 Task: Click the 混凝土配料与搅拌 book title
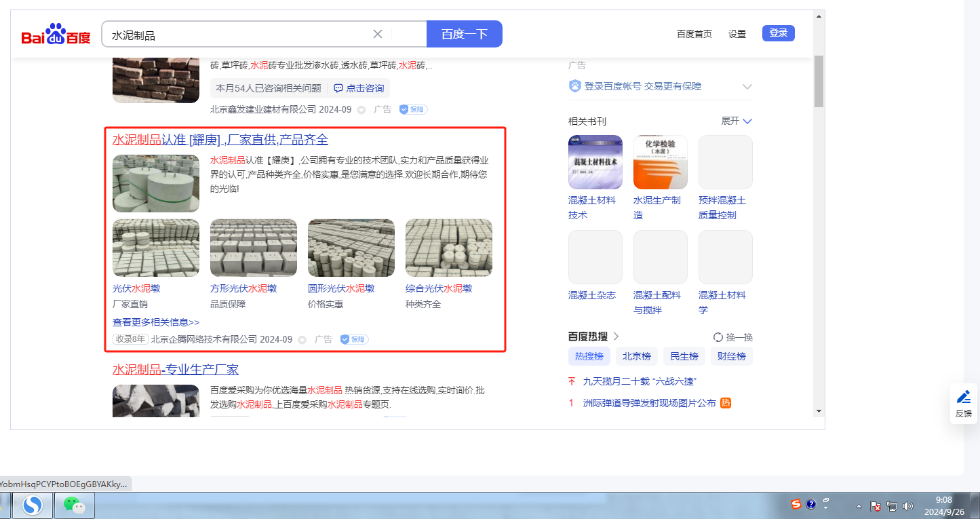click(x=657, y=303)
